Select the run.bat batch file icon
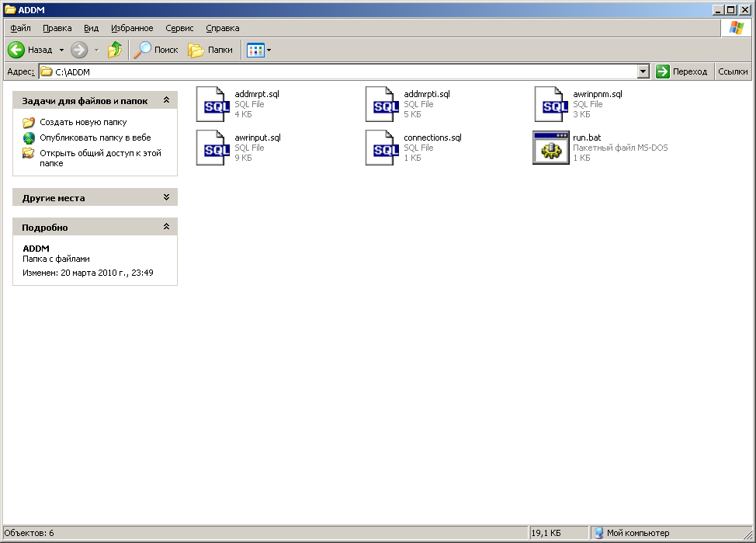This screenshot has height=543, width=756. (549, 148)
